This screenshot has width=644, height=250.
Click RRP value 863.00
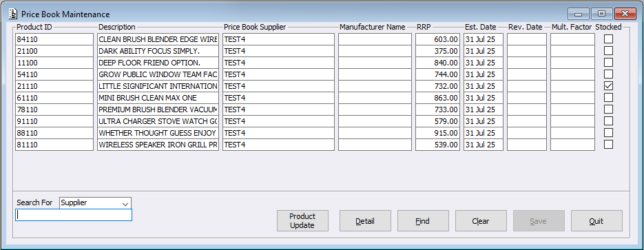[x=438, y=98]
